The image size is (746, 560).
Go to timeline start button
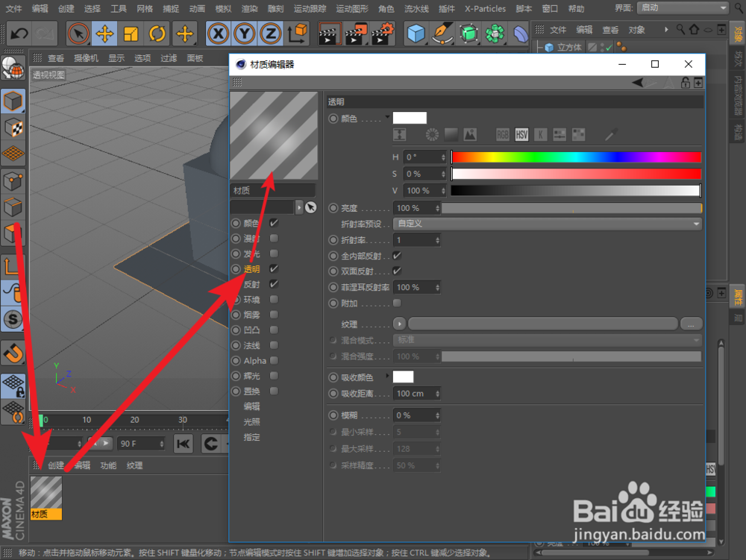coord(184,444)
